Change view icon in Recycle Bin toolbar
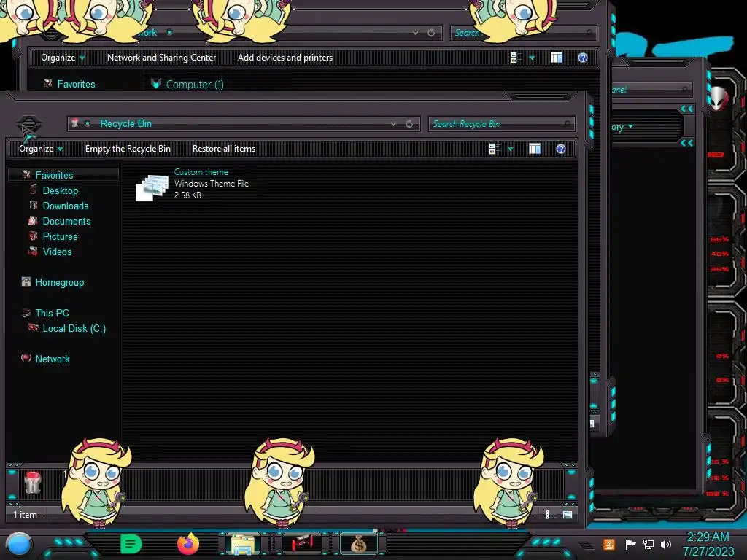Screen dimensions: 747x560 [x=494, y=149]
